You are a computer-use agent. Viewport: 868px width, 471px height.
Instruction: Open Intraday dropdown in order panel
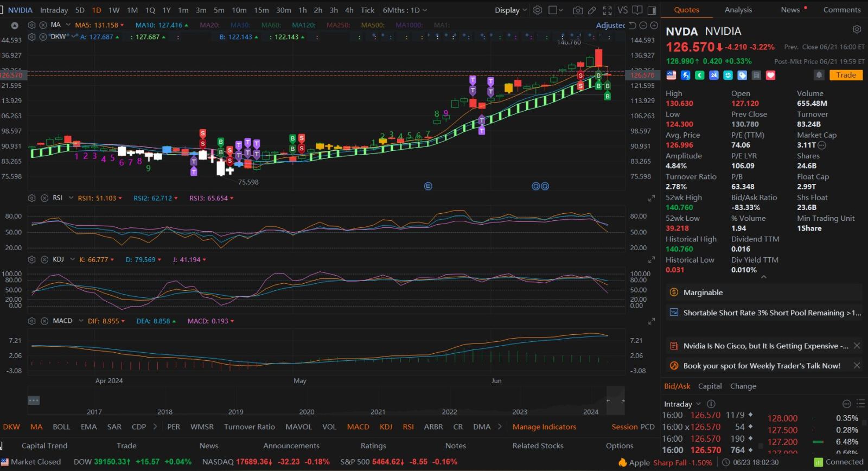[682, 404]
